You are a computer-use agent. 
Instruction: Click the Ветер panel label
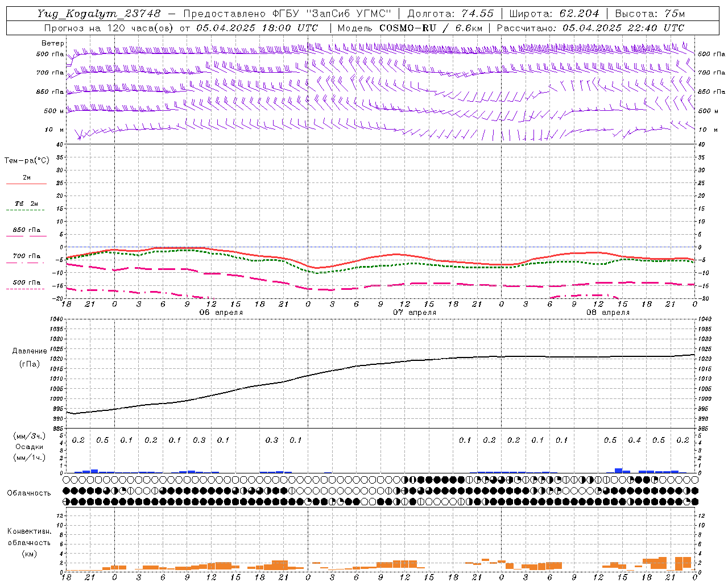point(53,43)
